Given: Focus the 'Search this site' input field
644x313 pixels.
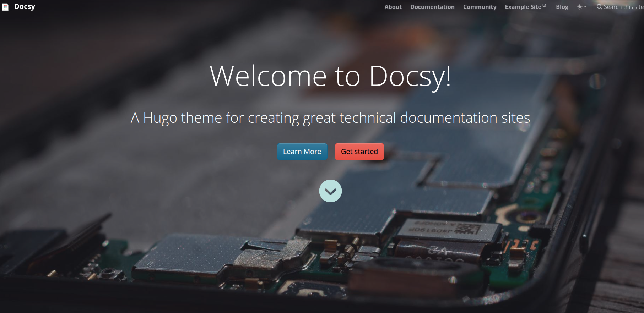Looking at the screenshot, I should [x=623, y=7].
